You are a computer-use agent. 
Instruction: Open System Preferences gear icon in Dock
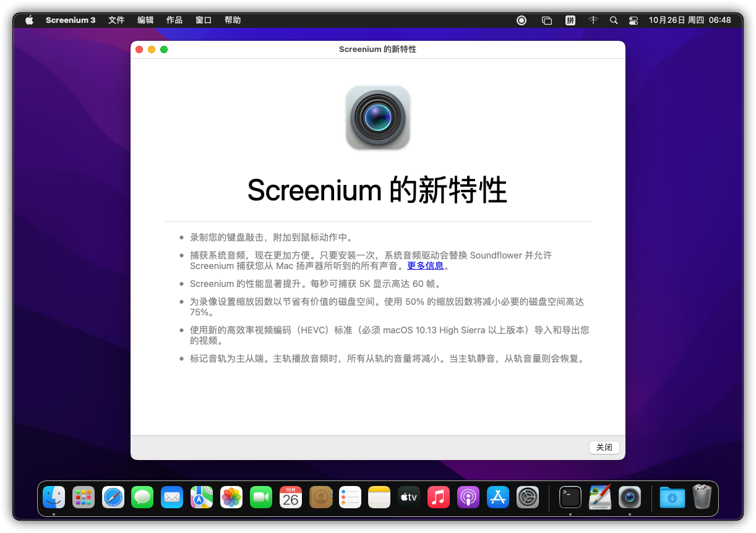528,497
